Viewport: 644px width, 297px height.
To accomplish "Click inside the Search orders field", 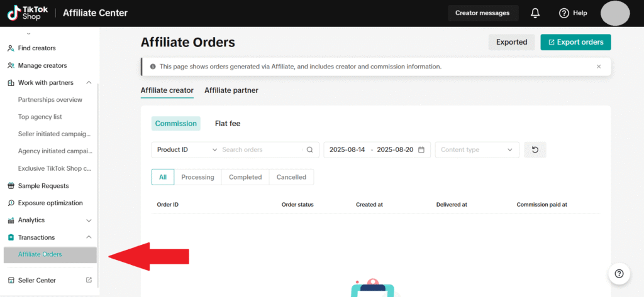I will (261, 149).
